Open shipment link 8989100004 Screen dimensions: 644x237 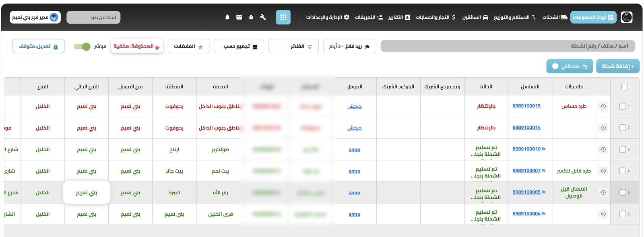pos(526,214)
